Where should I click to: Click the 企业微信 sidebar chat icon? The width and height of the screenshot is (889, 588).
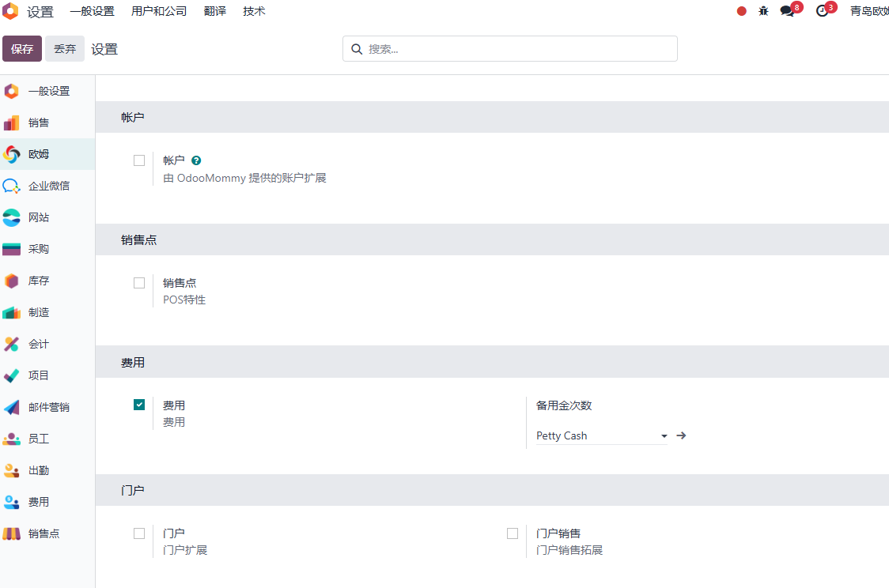[x=11, y=186]
